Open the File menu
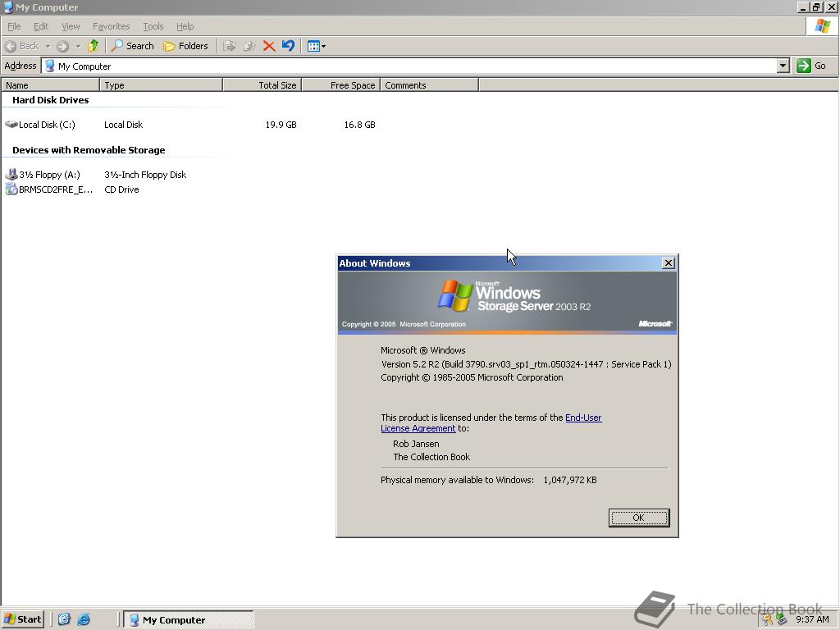Screen dimensions: 840x630 point(14,26)
